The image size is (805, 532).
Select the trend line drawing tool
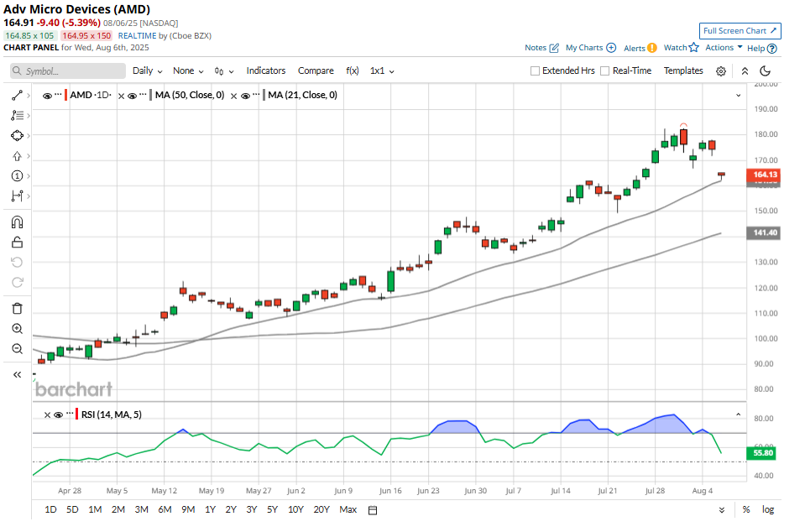17,95
